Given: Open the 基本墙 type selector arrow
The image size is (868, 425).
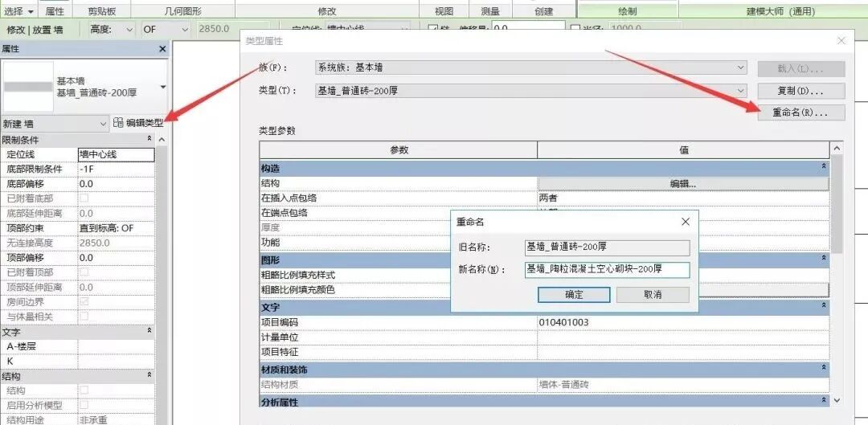Looking at the screenshot, I should tap(162, 87).
